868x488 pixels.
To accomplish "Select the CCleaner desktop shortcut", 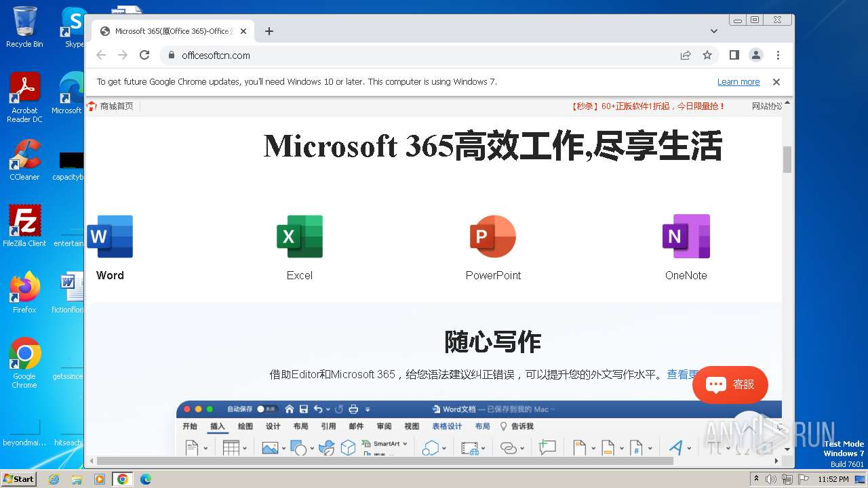I will pyautogui.click(x=24, y=160).
